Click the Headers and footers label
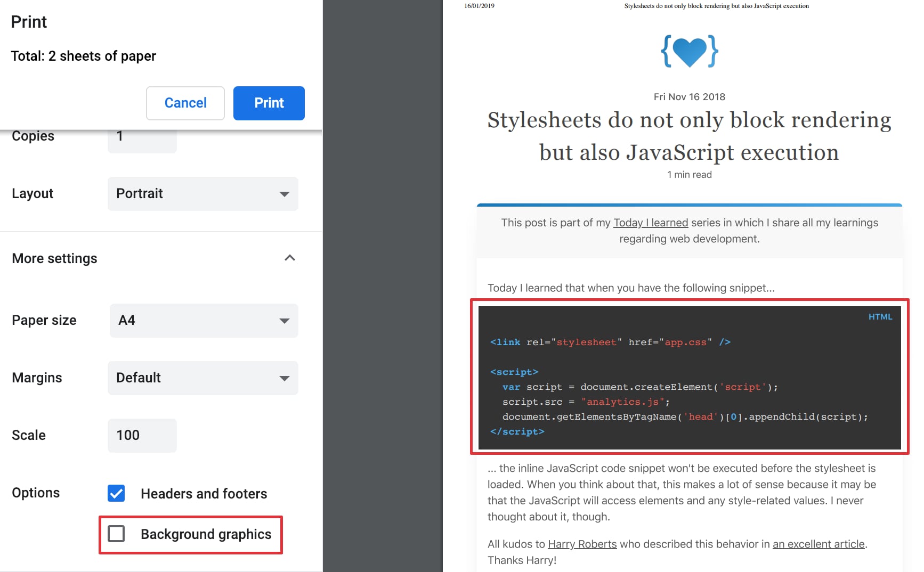 pos(204,494)
